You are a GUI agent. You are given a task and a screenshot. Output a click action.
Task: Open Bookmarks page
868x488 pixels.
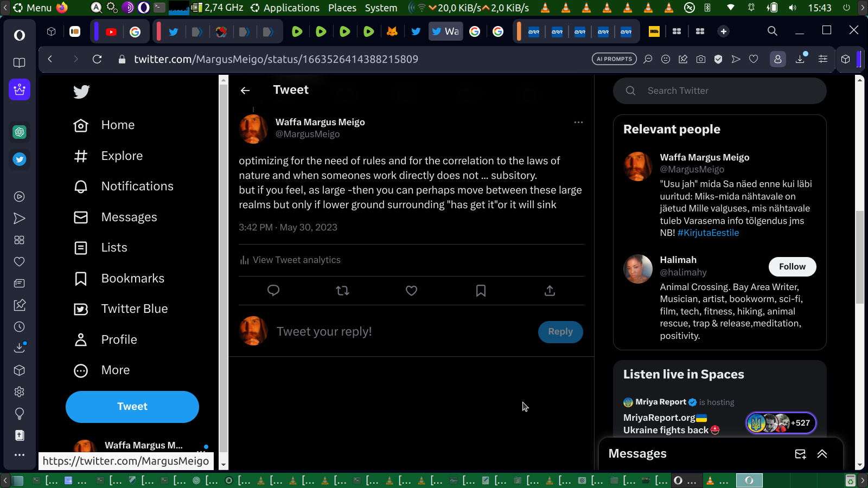tap(119, 279)
